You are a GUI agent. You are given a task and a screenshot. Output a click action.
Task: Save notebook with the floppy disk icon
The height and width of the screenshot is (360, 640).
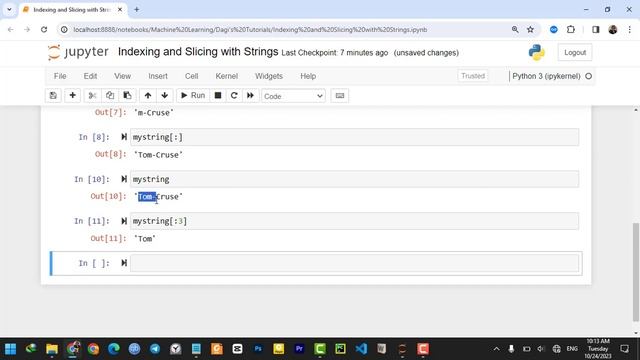[x=53, y=96]
